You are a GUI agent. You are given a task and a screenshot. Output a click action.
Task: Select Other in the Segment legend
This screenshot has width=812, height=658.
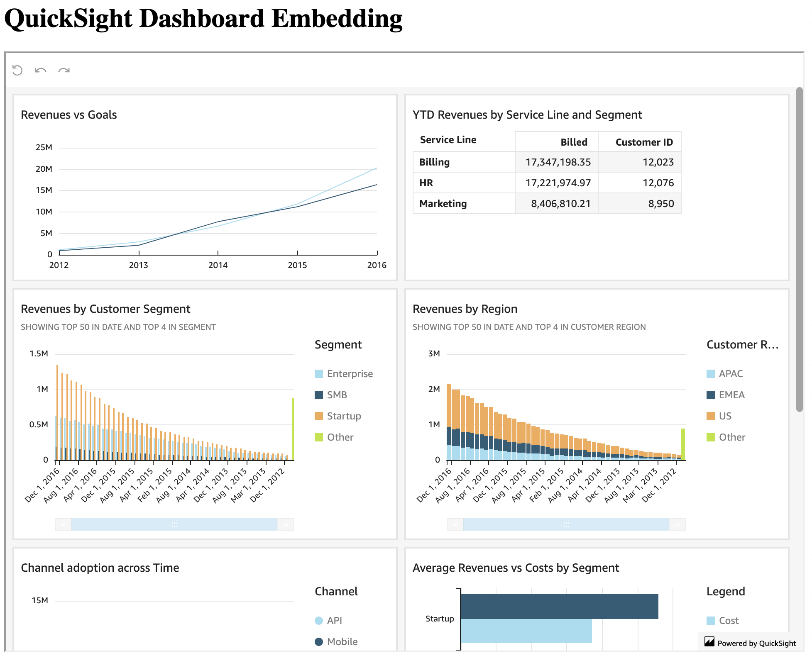pos(340,437)
